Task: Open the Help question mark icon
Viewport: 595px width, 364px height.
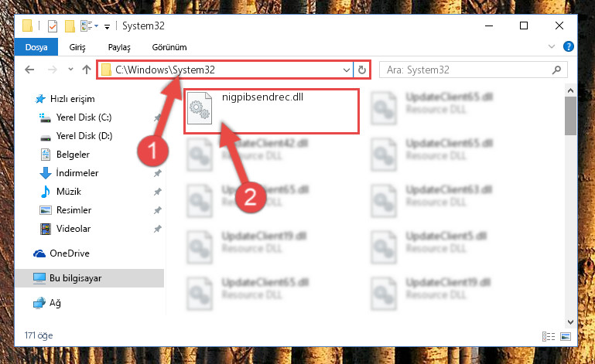Action: (x=568, y=46)
